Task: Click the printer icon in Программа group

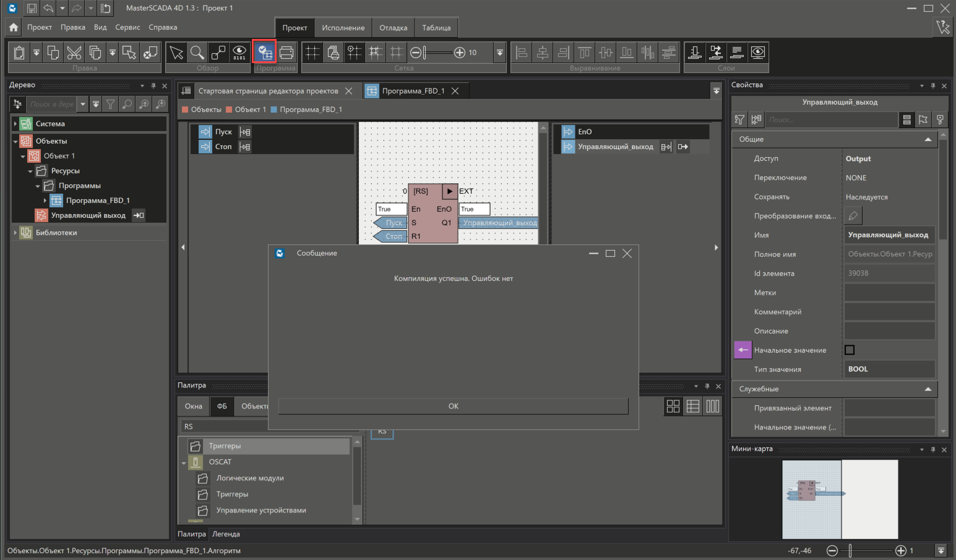Action: 286,53
